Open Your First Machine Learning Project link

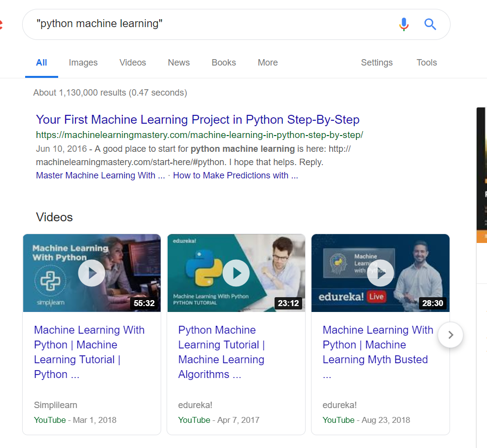pos(198,120)
